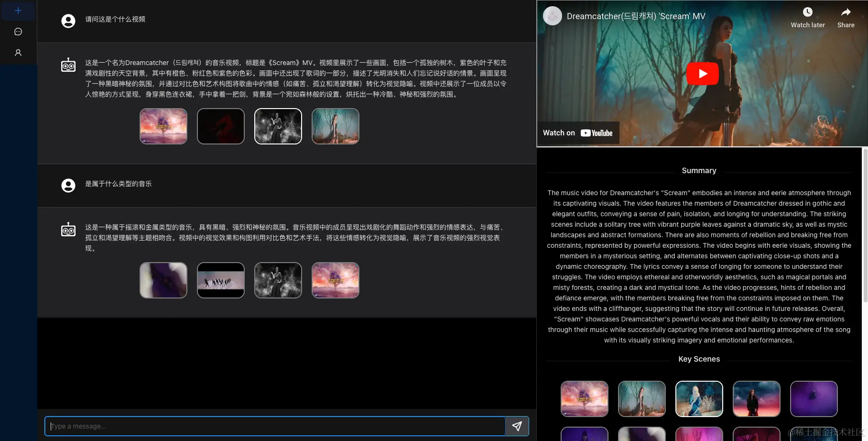Play the Dreamcatcher 'Scream' MV video
868x441 pixels.
click(x=702, y=74)
